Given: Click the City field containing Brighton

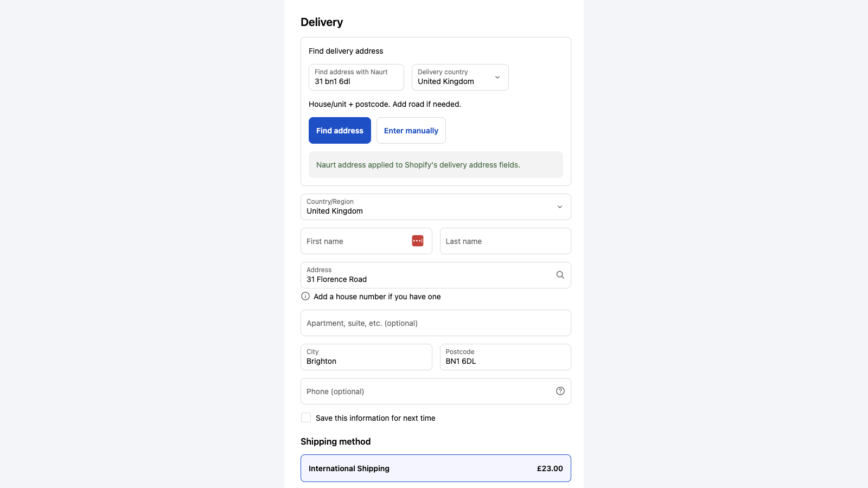Looking at the screenshot, I should click(x=366, y=357).
